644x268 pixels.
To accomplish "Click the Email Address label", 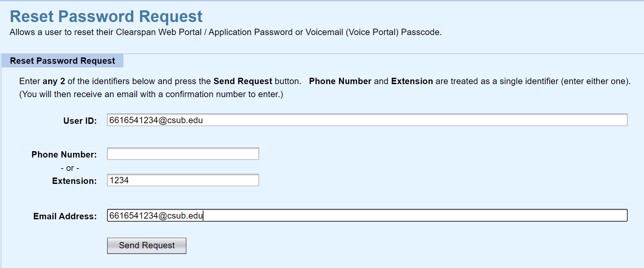I will point(65,216).
